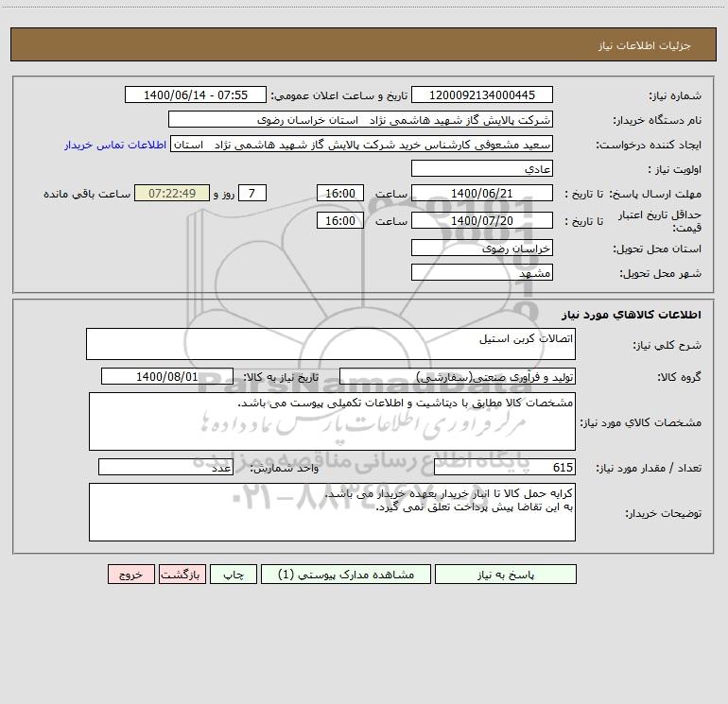728x704 pixels.
Task: Click the general description field اتصالات کربن استیل
Action: click(x=331, y=344)
